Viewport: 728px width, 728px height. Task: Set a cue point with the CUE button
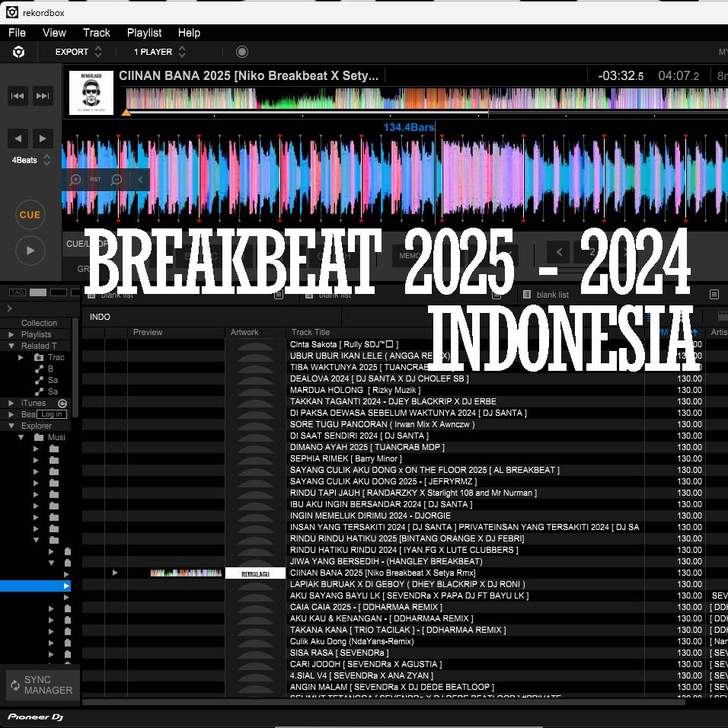click(x=30, y=215)
